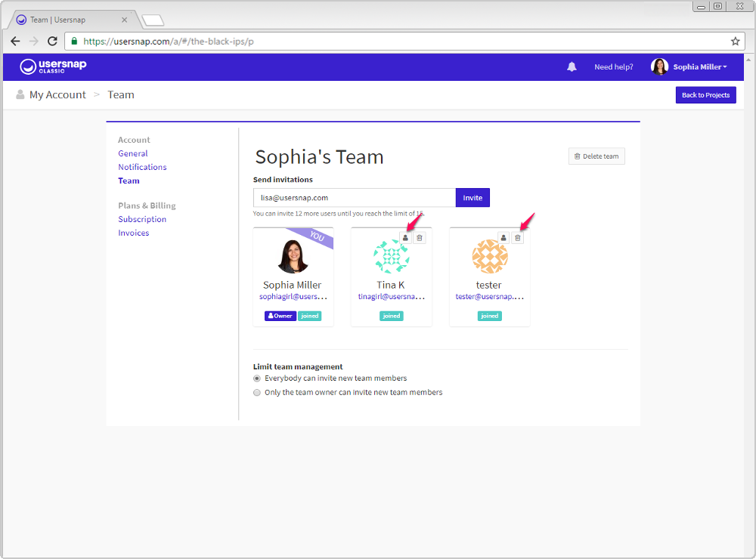Viewport: 756px width, 559px height.
Task: Click the trash icon on Tina K card
Action: coord(420,238)
